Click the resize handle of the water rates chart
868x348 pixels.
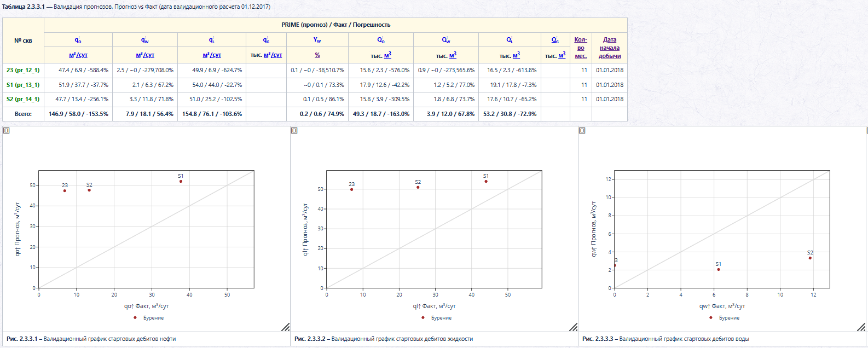[861, 327]
